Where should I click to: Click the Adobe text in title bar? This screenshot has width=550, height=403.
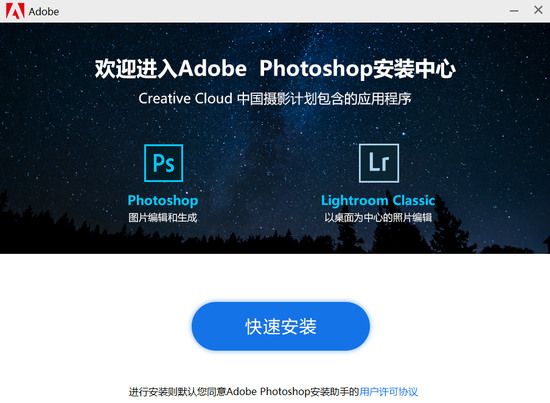coord(44,12)
